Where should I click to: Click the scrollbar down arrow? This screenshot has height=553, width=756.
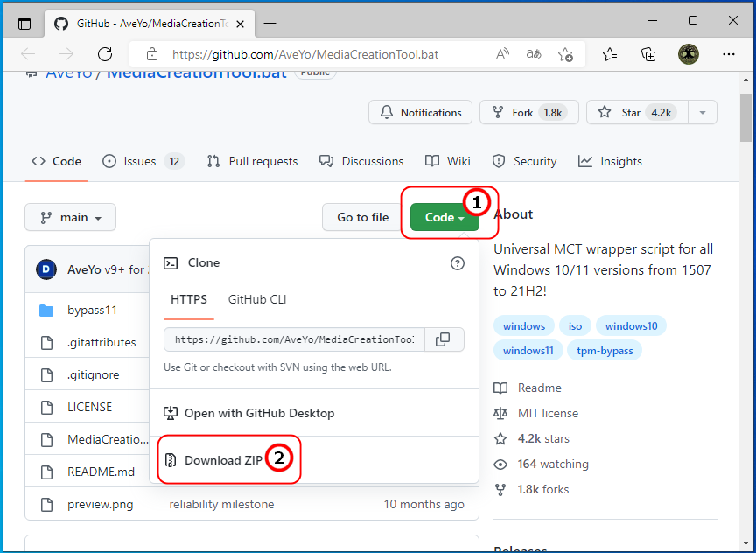[x=745, y=544]
